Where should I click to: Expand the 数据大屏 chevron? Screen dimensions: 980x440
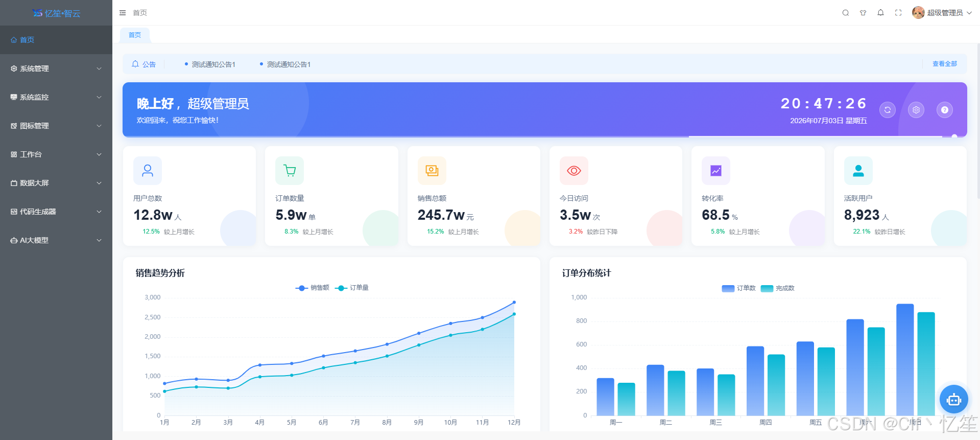pos(99,183)
